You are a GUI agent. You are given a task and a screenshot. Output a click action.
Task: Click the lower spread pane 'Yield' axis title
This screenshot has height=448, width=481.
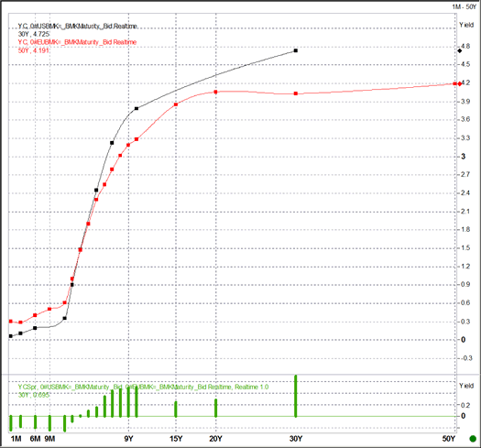click(x=466, y=386)
